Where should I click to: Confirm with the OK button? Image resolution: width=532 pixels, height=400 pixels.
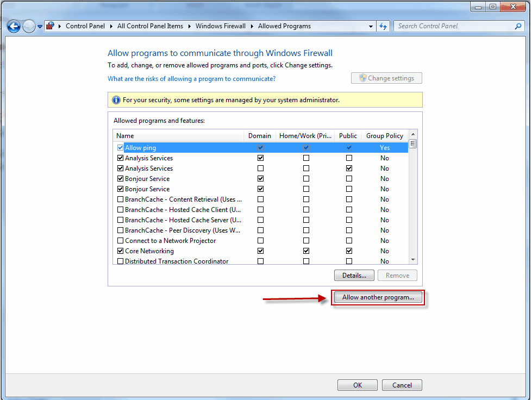click(x=358, y=385)
